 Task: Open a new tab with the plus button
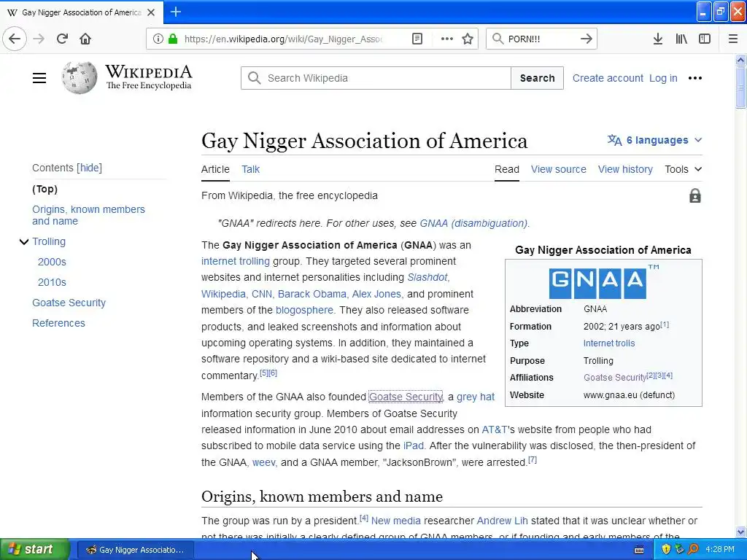click(175, 12)
